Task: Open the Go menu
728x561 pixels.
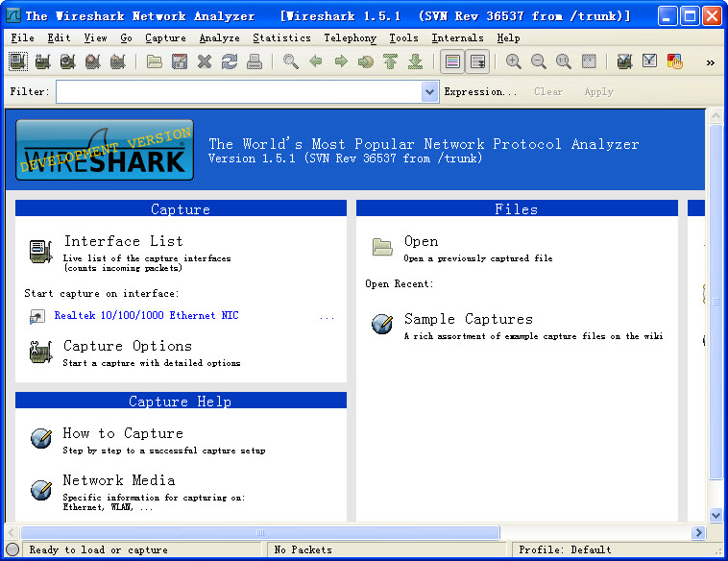Action: (126, 38)
